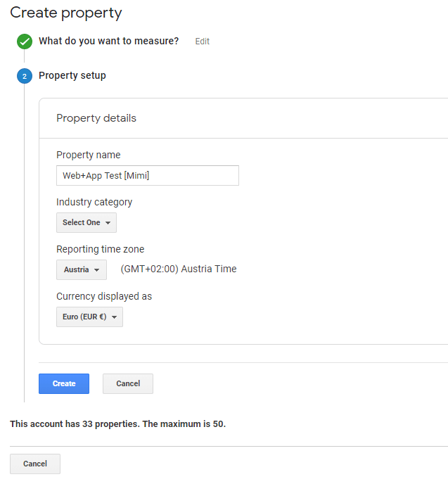
Task: Click the 'Currency displayed as' label
Action: click(x=104, y=296)
